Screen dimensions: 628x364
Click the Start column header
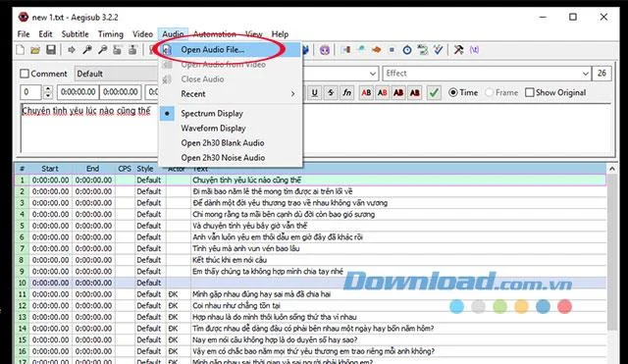(50, 169)
